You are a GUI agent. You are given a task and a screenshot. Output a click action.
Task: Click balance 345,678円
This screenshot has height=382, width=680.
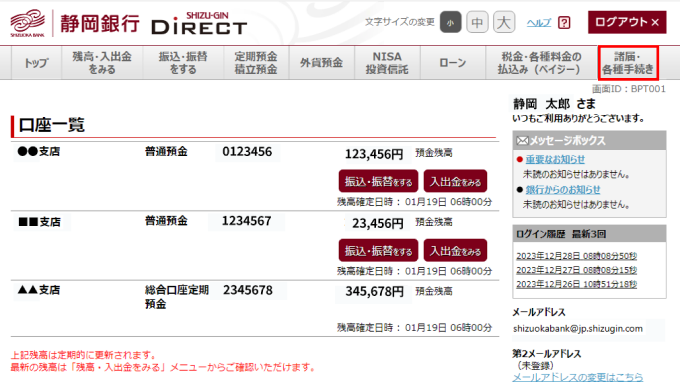(374, 291)
